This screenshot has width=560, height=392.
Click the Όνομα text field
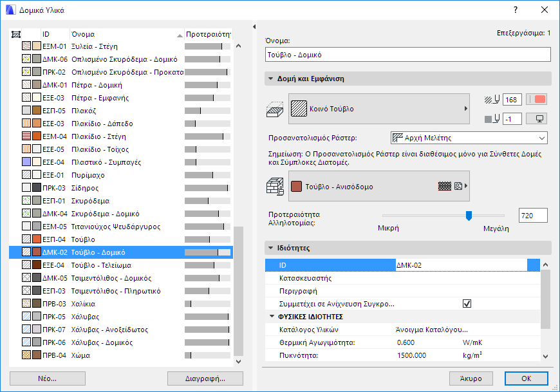tap(408, 55)
